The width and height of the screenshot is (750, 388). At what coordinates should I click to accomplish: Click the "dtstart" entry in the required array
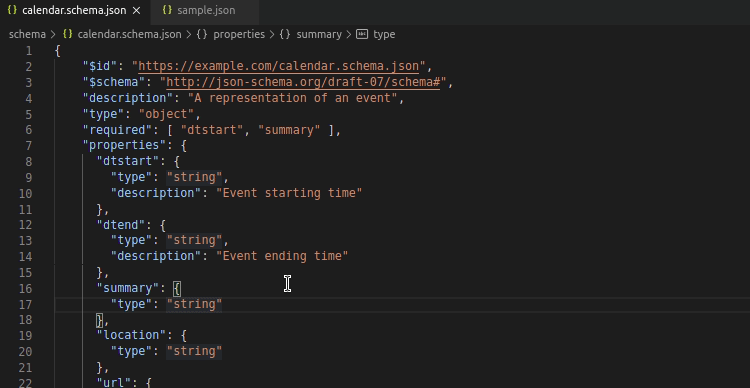(x=211, y=130)
